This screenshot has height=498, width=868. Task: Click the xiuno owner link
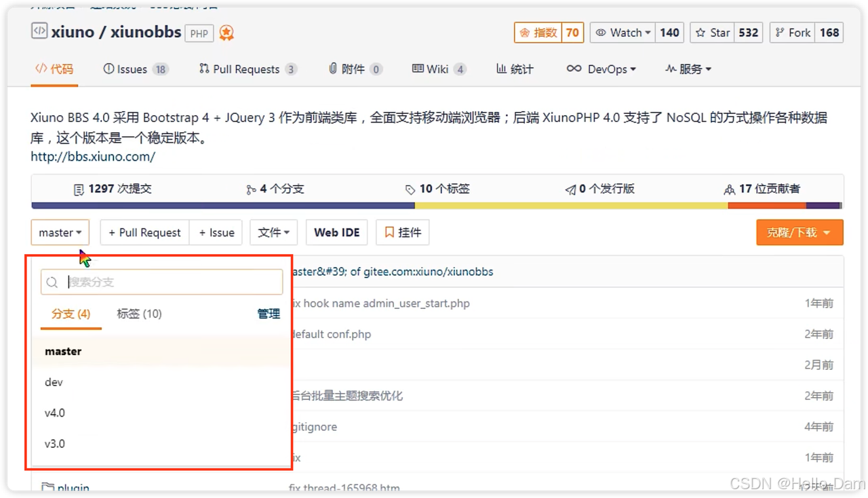(x=73, y=32)
